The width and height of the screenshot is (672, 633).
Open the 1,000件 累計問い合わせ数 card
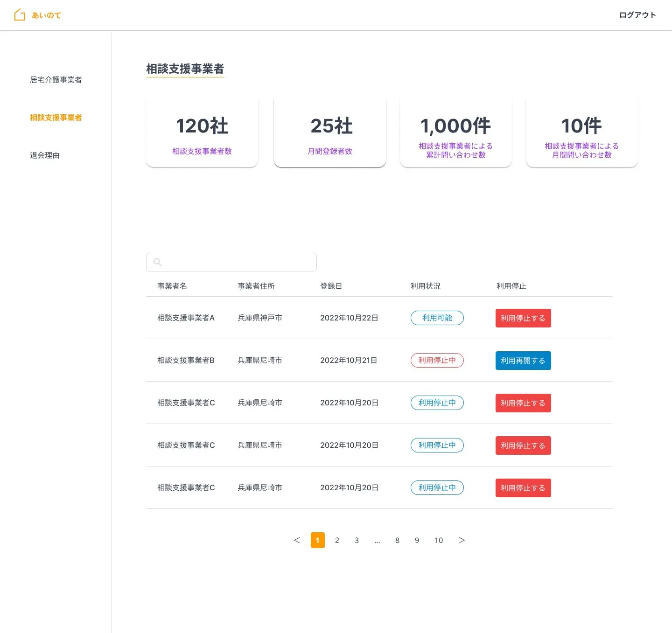point(456,132)
